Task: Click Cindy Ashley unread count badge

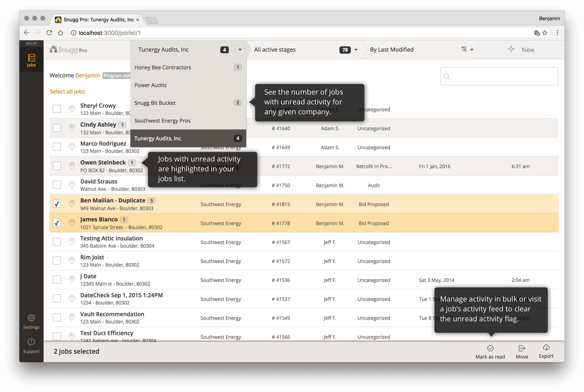Action: coord(122,125)
